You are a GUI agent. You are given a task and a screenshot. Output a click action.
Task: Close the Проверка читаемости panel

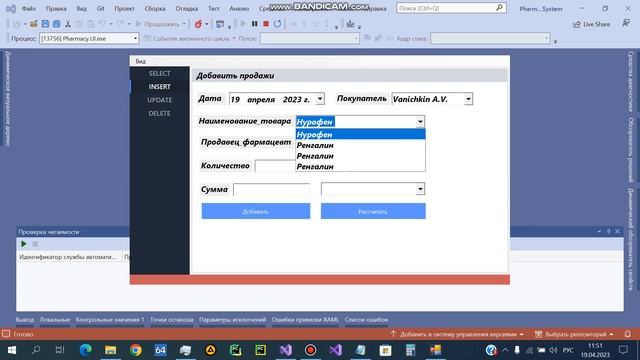pyautogui.click(x=618, y=231)
